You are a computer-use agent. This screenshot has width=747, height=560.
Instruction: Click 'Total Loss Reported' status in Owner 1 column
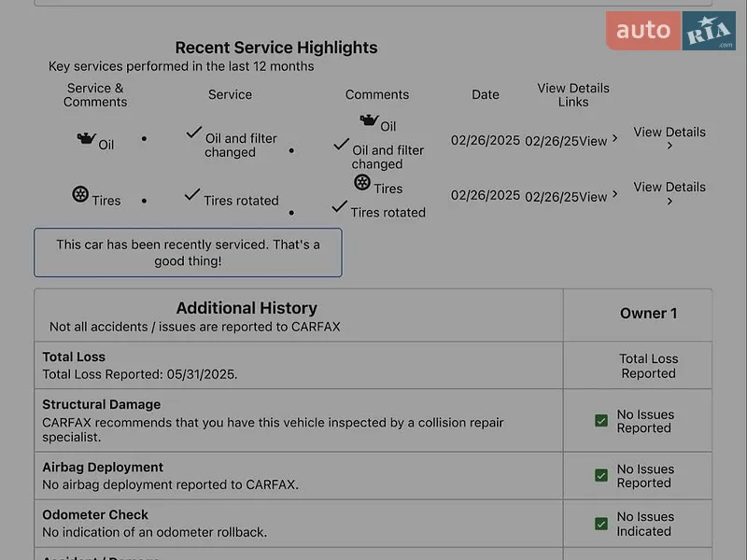click(648, 366)
